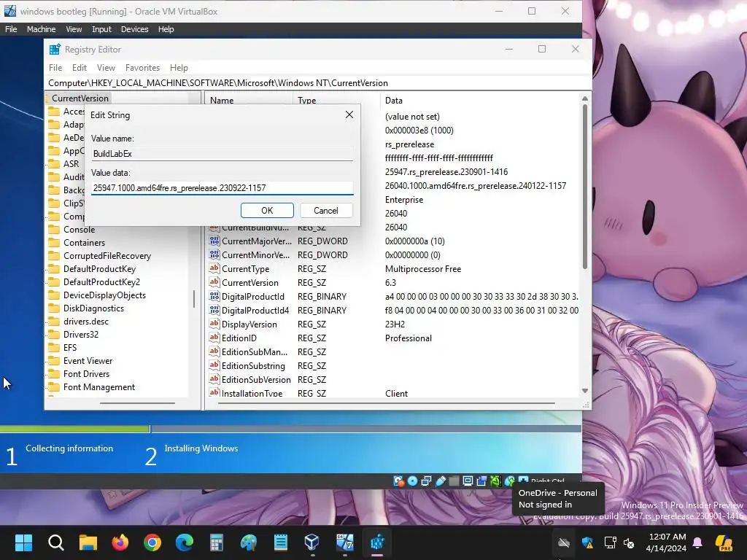Image resolution: width=747 pixels, height=560 pixels.
Task: Click the 'Enterprise' data value
Action: pyautogui.click(x=404, y=200)
